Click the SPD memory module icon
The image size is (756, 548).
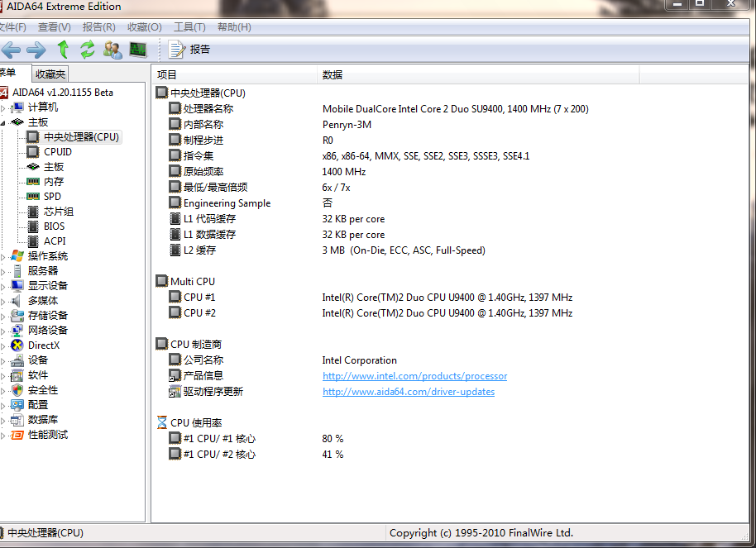point(33,197)
